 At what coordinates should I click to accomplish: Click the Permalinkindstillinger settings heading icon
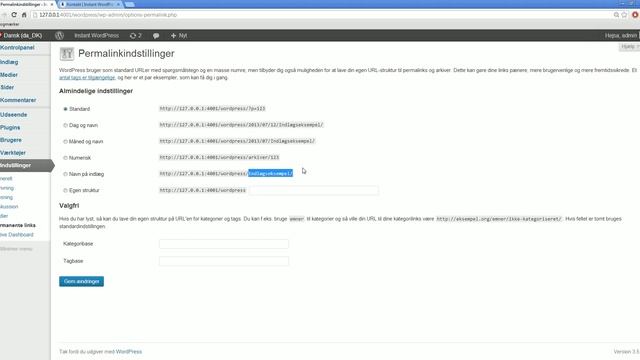coord(67,53)
